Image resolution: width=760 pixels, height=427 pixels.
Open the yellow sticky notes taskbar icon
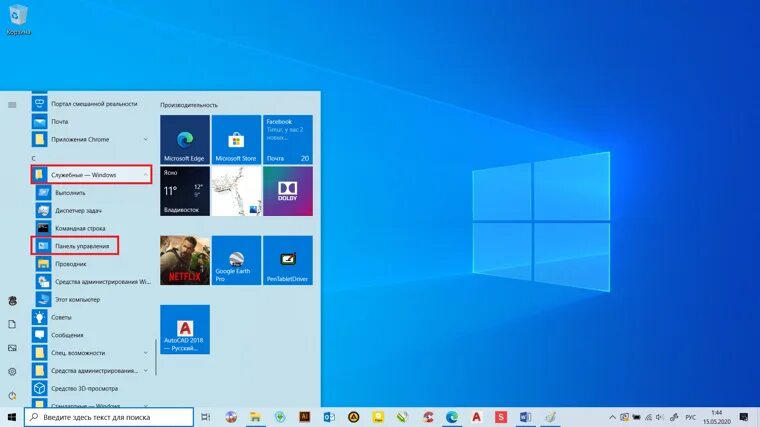pos(378,417)
